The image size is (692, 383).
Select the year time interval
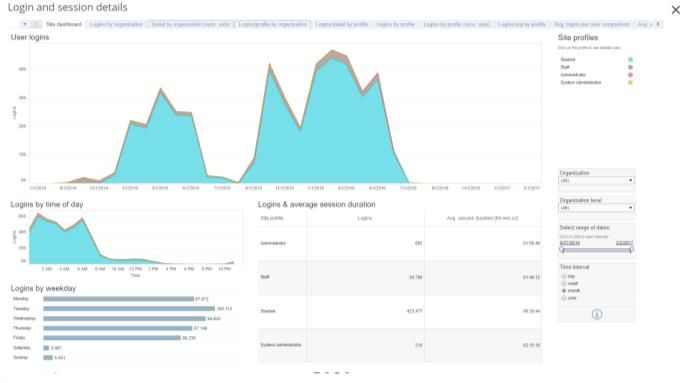pyautogui.click(x=564, y=298)
